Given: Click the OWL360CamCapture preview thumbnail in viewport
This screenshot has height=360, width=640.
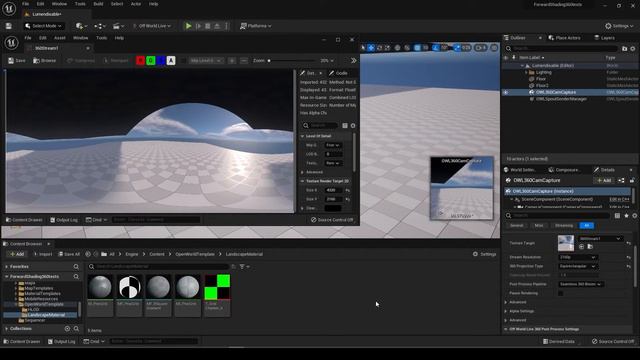Looking at the screenshot, I should (462, 188).
